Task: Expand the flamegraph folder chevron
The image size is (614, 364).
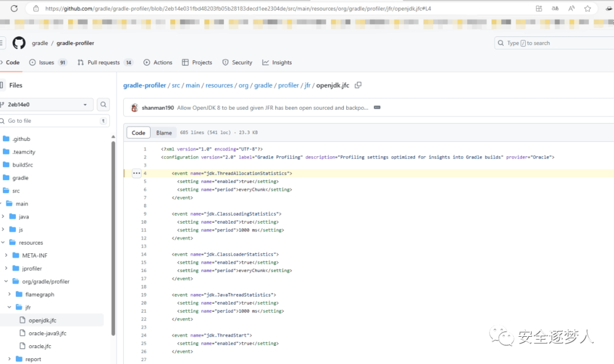Action: pyautogui.click(x=10, y=294)
